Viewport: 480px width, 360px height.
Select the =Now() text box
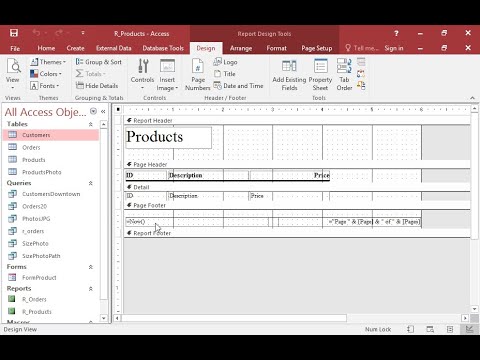[197, 222]
